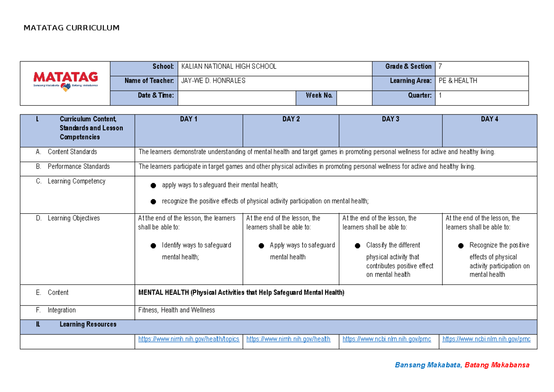This screenshot has height=392, width=554.
Task: Select the KALIAN NATIONAL HIGH SCHOOL cell
Action: coord(229,66)
